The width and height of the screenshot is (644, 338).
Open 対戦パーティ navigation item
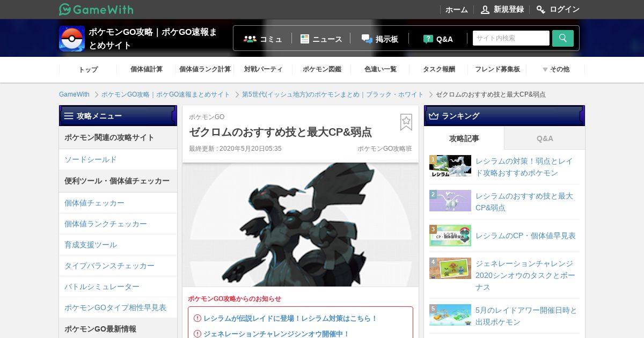264,69
